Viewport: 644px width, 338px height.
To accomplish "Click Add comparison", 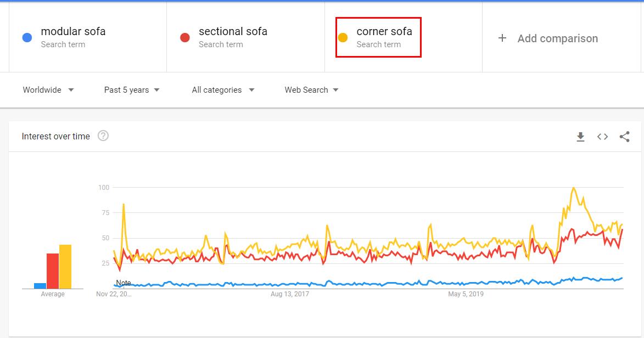I will [x=557, y=38].
